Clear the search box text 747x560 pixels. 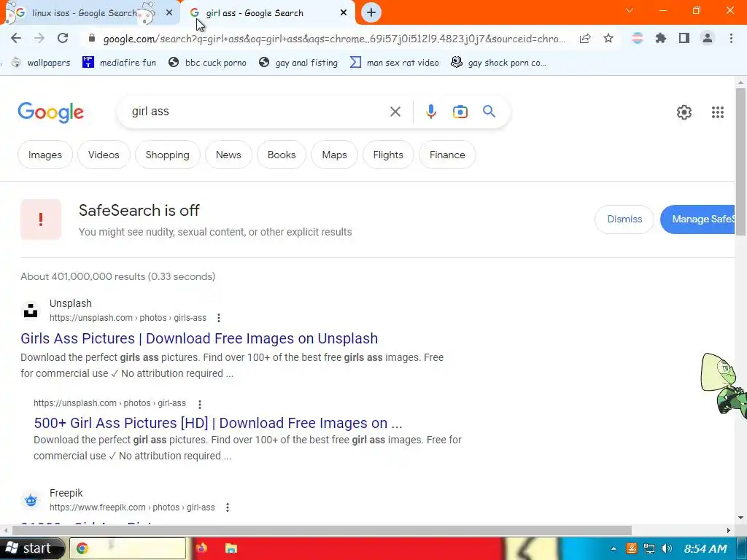395,112
